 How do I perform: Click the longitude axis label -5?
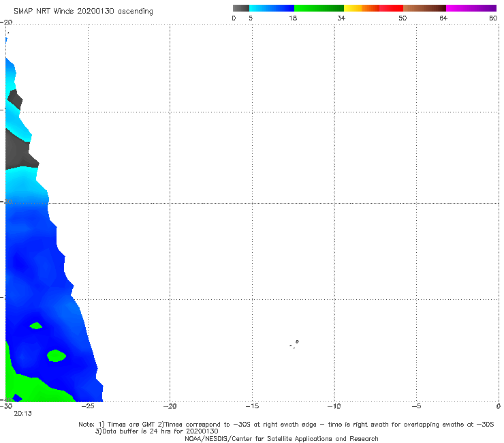[417, 406]
